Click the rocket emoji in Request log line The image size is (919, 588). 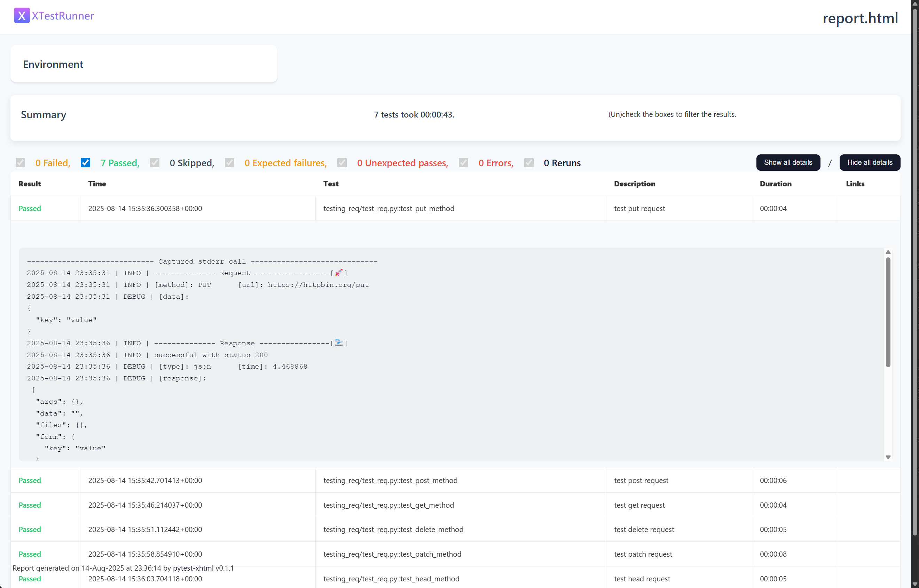339,273
